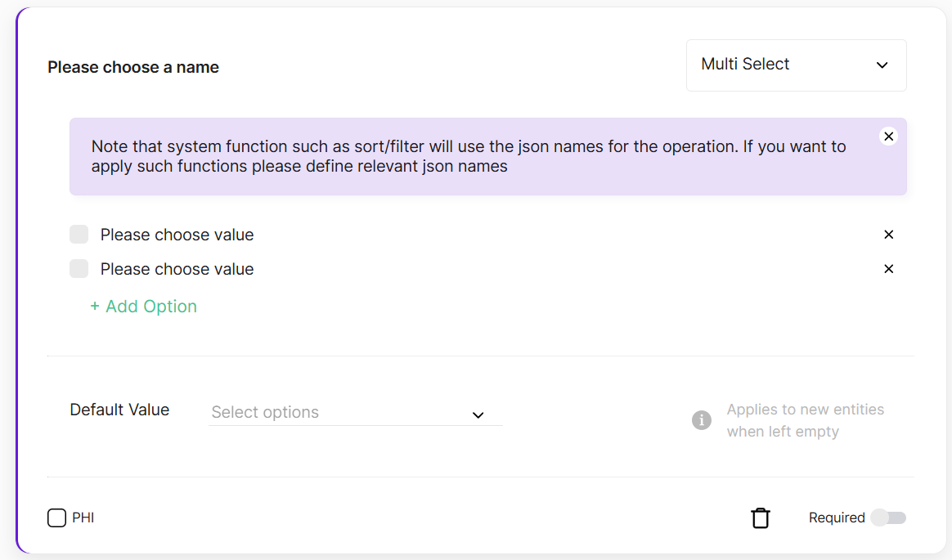952x560 pixels.
Task: Edit the Please choose a name field title
Action: click(x=133, y=67)
